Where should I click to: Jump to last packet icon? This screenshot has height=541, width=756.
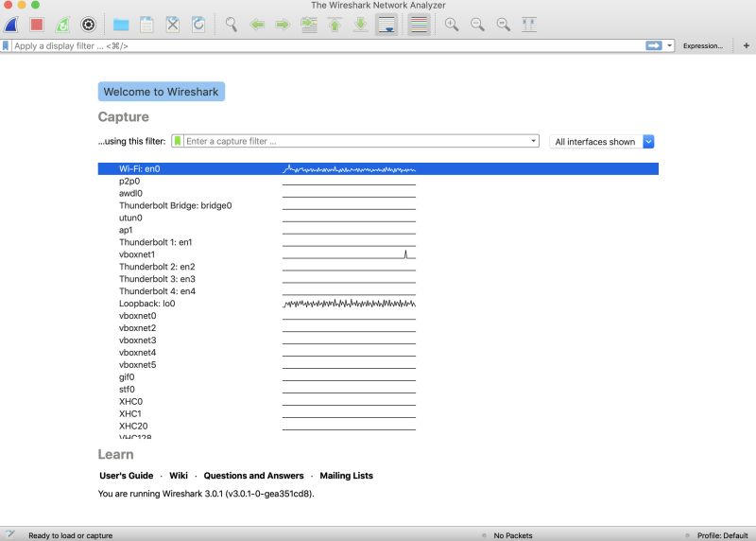pos(360,25)
